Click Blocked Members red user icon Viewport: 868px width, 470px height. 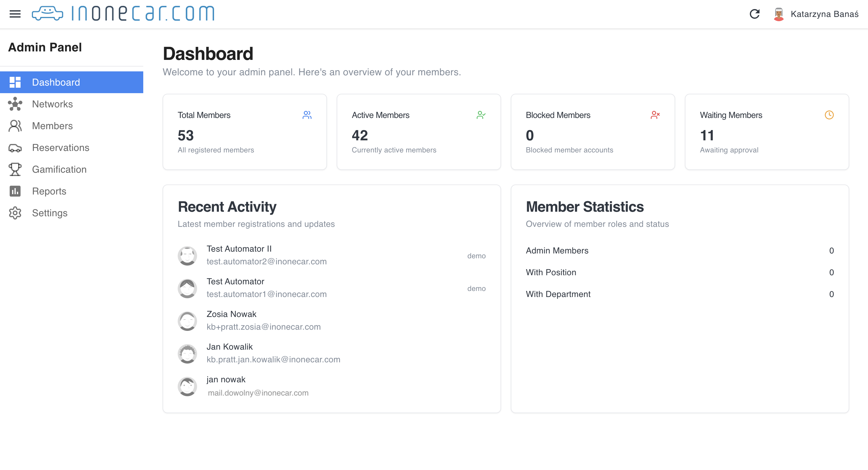click(655, 115)
